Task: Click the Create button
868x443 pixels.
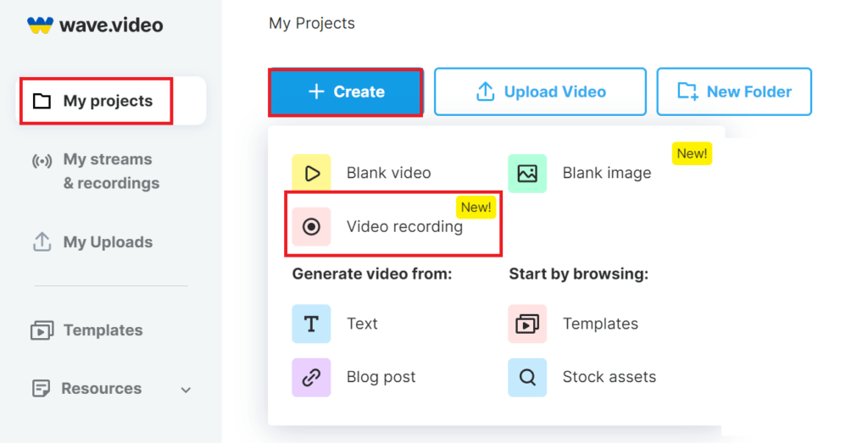Action: pos(346,91)
